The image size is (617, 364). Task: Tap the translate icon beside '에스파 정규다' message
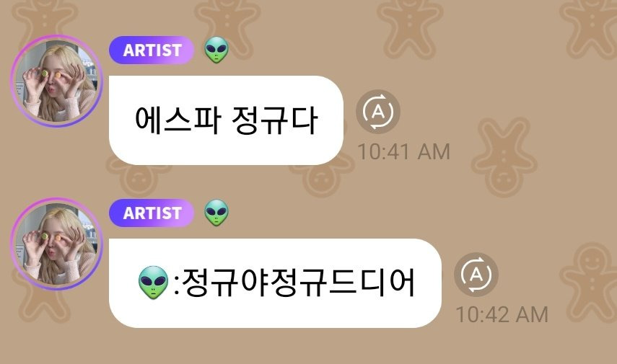click(x=378, y=112)
